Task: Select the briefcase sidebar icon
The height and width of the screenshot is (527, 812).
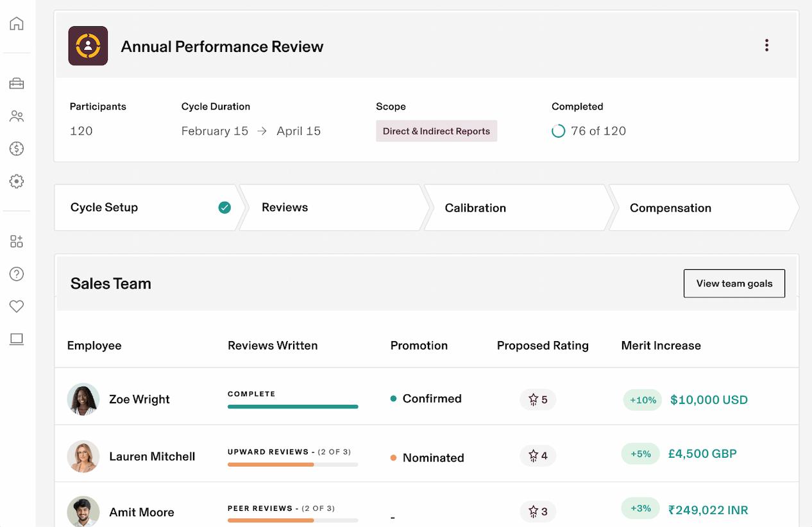Action: 17,83
